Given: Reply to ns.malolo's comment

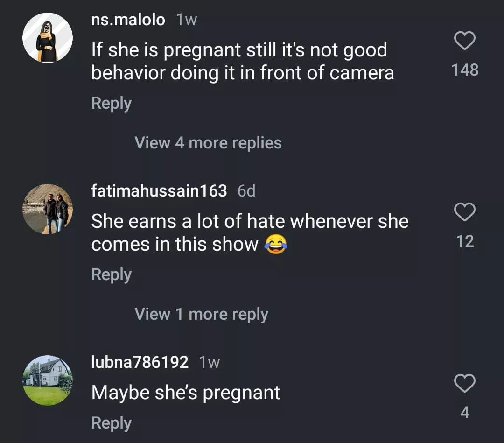Looking at the screenshot, I should [111, 103].
